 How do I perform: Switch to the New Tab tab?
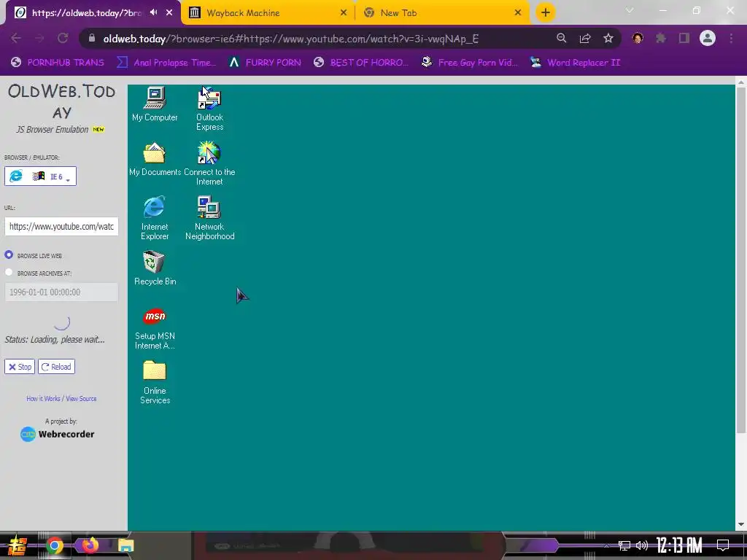441,13
